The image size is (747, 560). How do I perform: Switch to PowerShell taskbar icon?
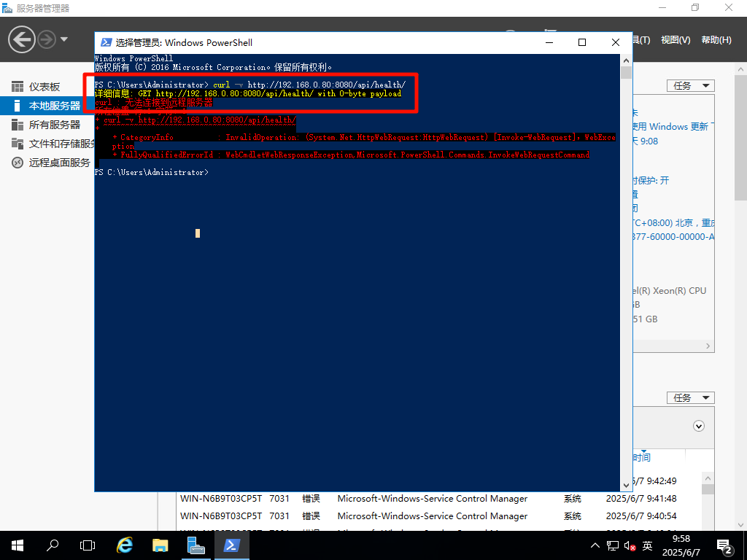click(x=231, y=545)
